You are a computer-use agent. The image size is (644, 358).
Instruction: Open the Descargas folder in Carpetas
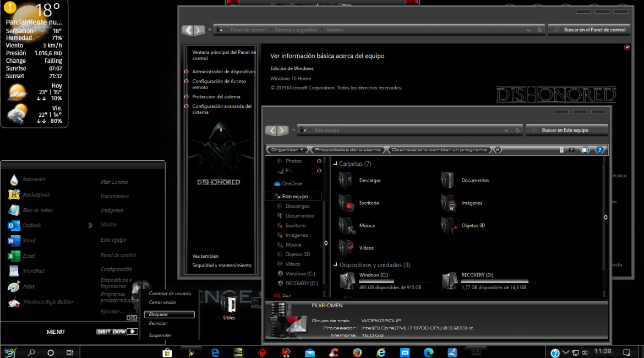pyautogui.click(x=360, y=181)
